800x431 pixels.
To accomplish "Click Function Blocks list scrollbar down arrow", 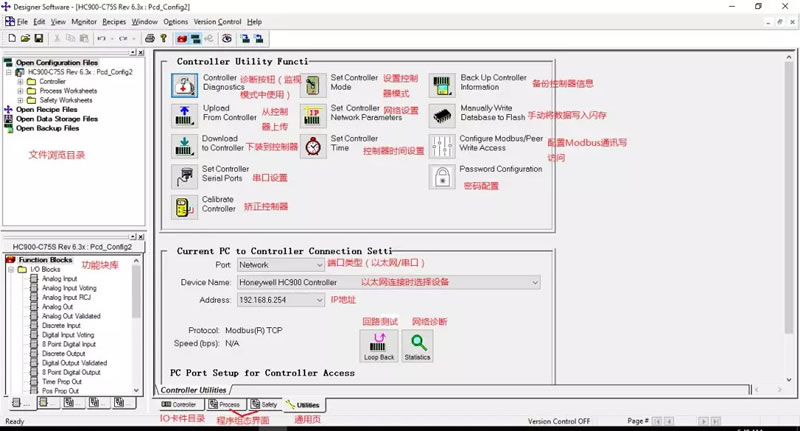I will pos(136,390).
